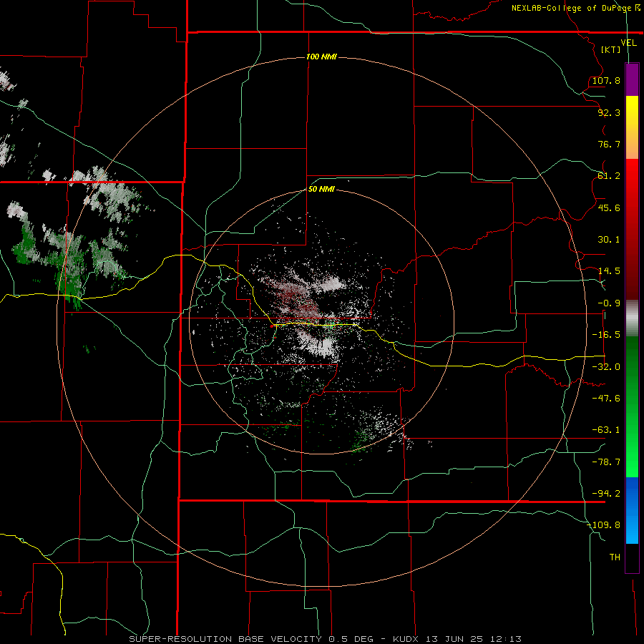Select the 45.6 legend value
The image size is (644, 644).
pos(609,208)
